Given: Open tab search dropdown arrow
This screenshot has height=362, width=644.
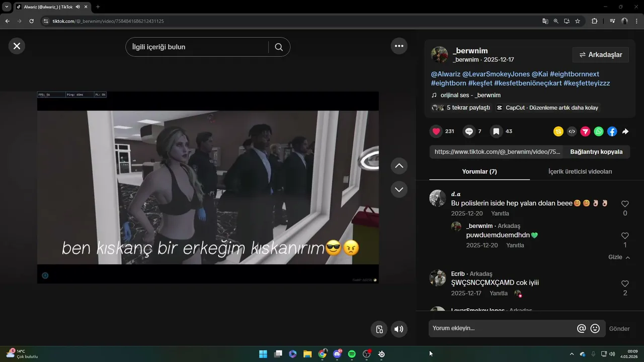Looking at the screenshot, I should pyautogui.click(x=7, y=7).
